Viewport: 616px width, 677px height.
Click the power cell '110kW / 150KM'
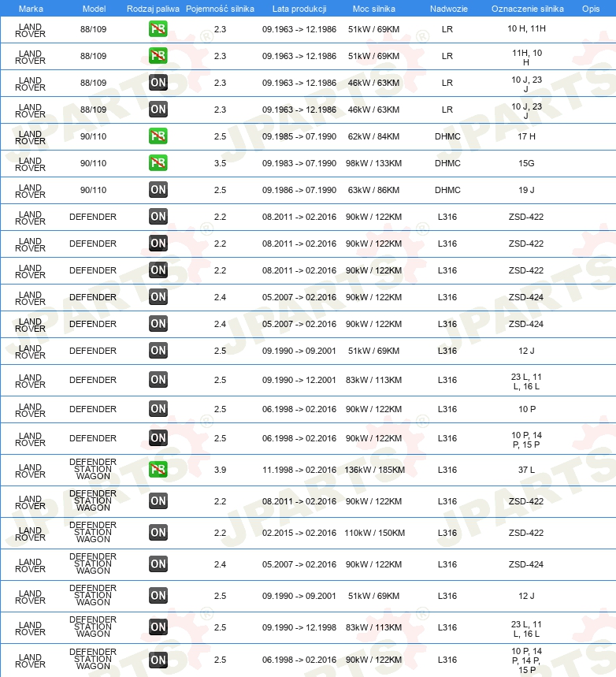click(x=374, y=533)
